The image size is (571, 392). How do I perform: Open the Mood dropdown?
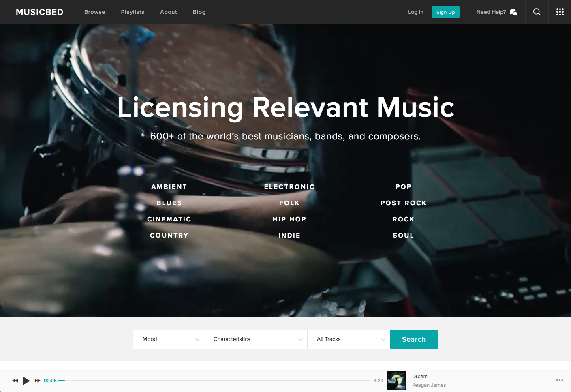click(169, 339)
